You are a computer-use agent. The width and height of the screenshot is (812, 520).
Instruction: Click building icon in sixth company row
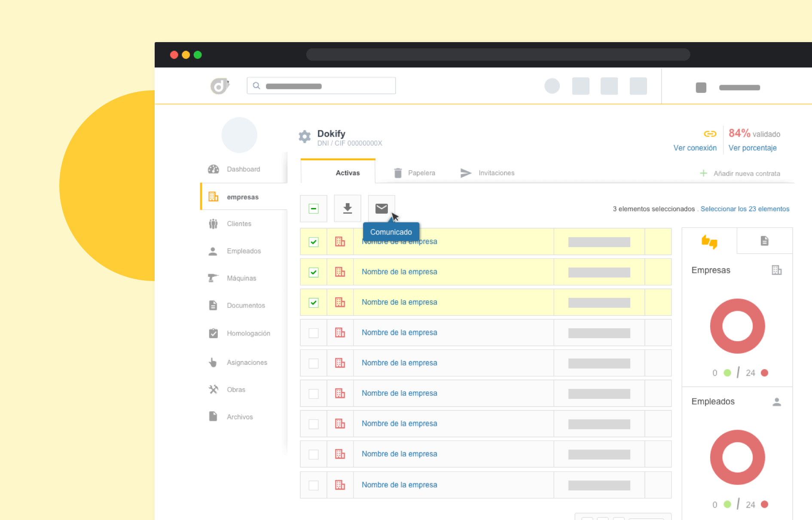pos(340,393)
